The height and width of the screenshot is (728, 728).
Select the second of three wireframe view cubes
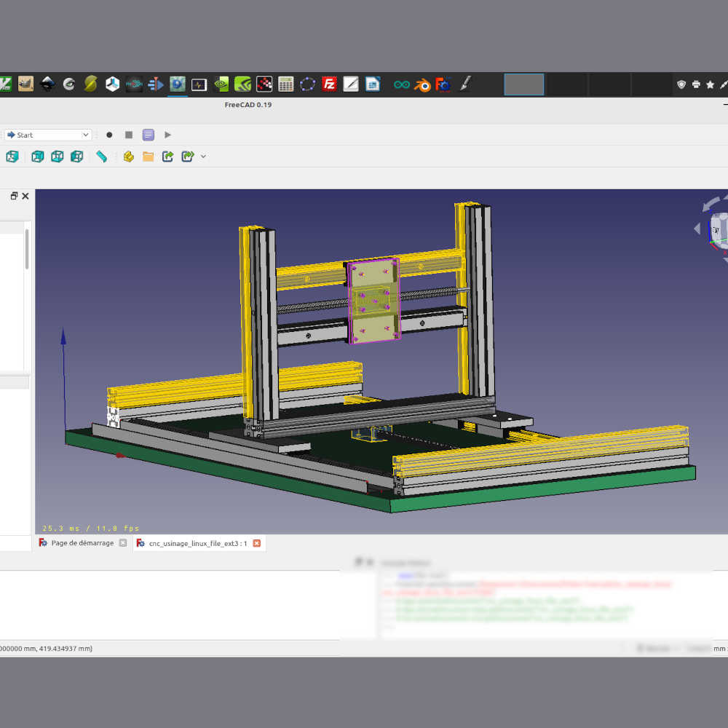tap(57, 157)
